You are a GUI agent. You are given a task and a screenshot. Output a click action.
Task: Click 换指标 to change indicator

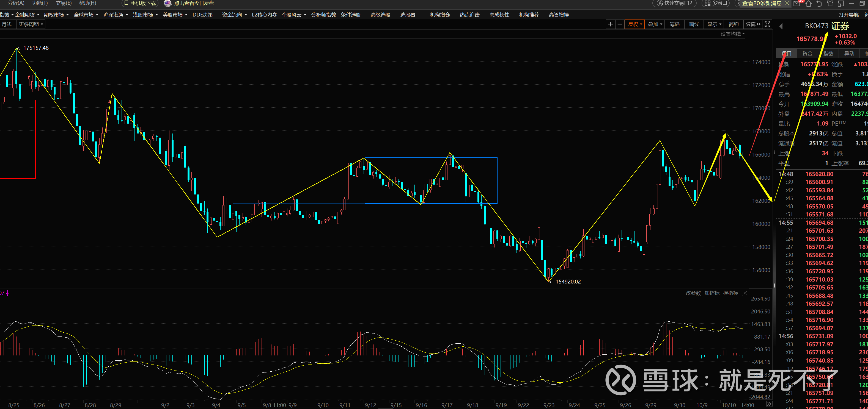pyautogui.click(x=730, y=293)
